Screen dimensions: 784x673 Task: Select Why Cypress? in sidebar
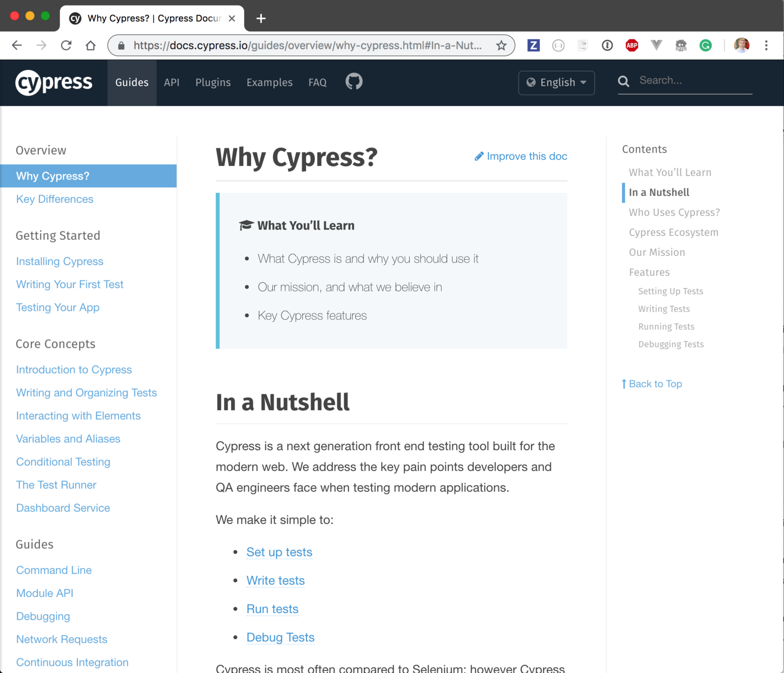click(x=88, y=176)
